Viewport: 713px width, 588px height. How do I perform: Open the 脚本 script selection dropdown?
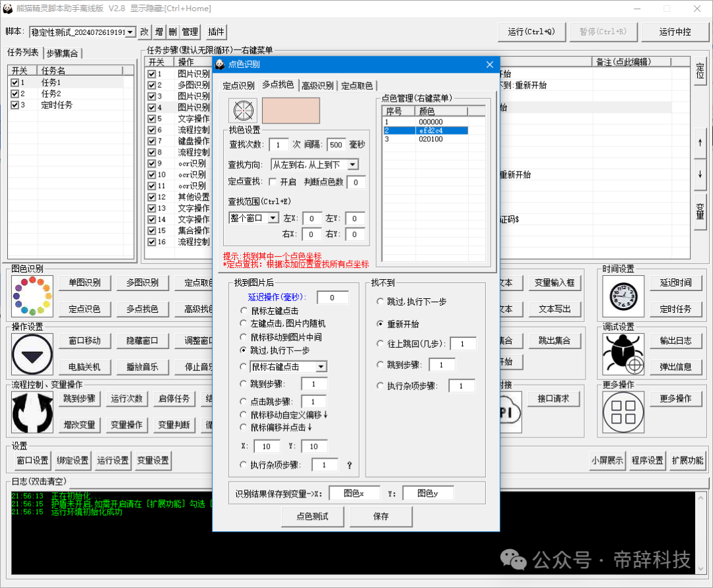[x=129, y=32]
